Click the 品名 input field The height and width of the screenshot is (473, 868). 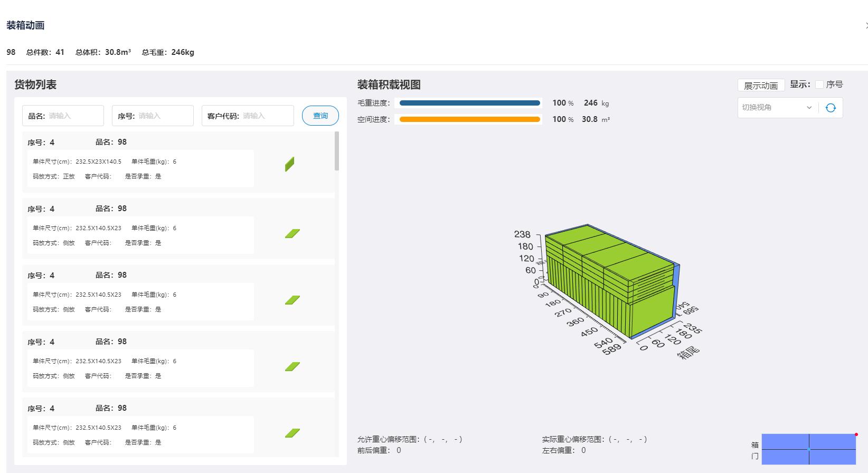tap(74, 116)
